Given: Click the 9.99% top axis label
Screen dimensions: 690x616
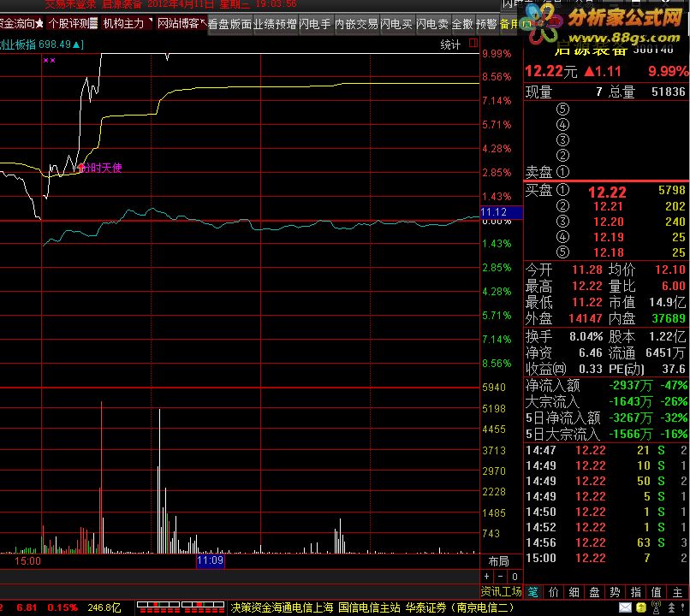Looking at the screenshot, I should 497,54.
